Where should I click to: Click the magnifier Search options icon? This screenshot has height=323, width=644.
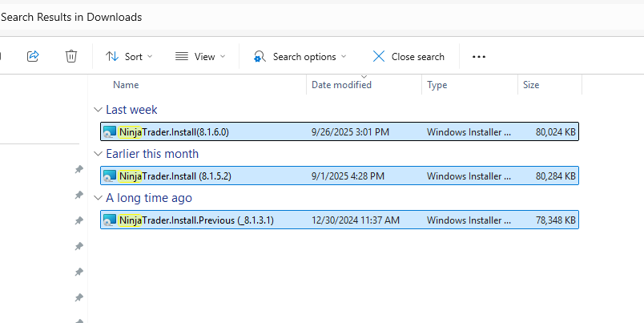260,57
